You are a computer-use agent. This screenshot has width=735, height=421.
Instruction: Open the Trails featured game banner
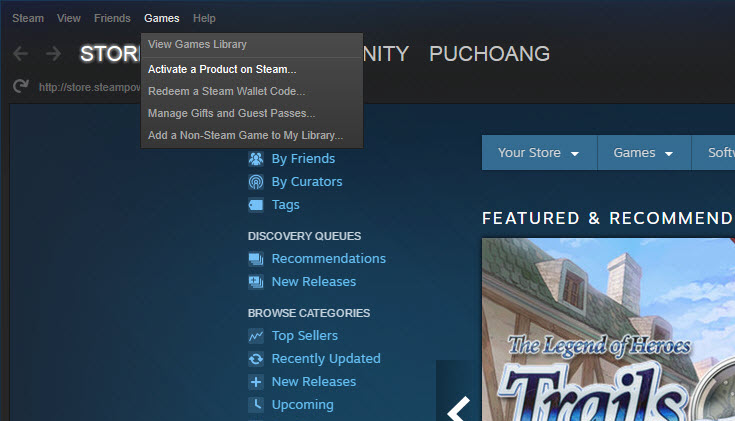click(608, 330)
